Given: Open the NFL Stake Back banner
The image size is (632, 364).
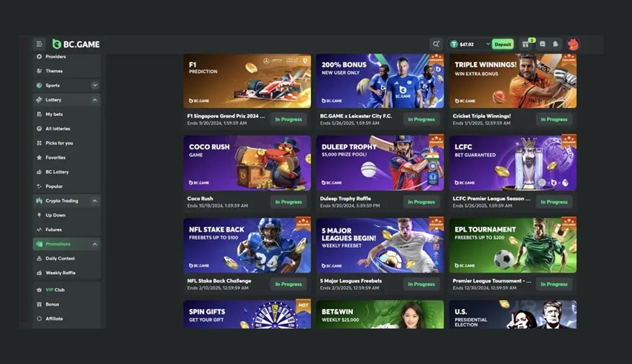Looking at the screenshot, I should 247,246.
